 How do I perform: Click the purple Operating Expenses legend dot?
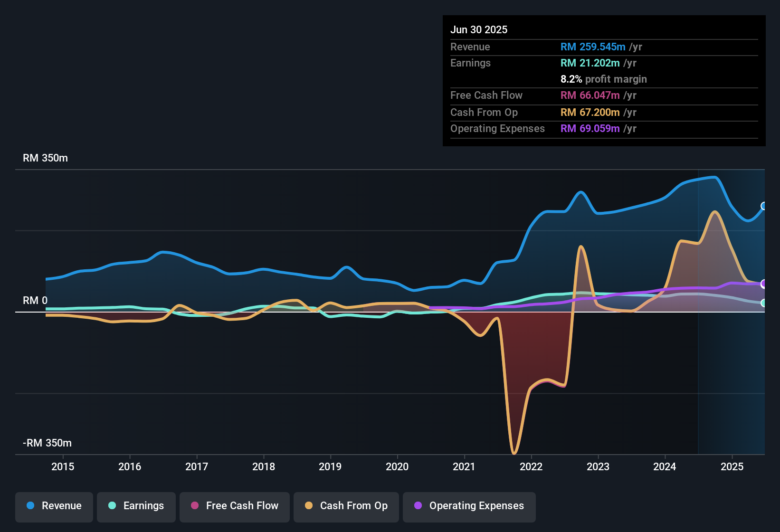(419, 506)
